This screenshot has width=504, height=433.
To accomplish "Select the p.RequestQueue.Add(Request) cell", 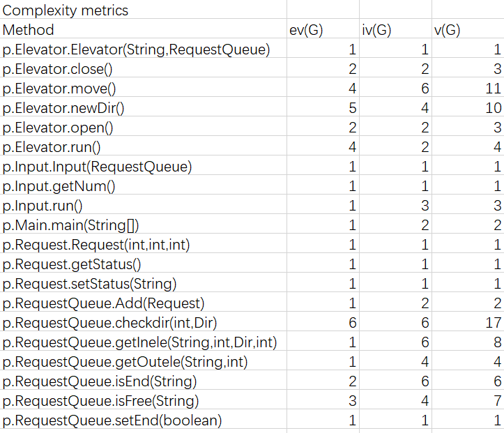I will click(104, 303).
